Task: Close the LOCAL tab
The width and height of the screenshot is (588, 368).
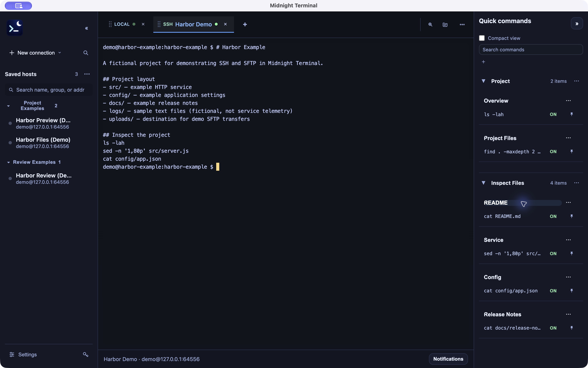Action: [143, 24]
